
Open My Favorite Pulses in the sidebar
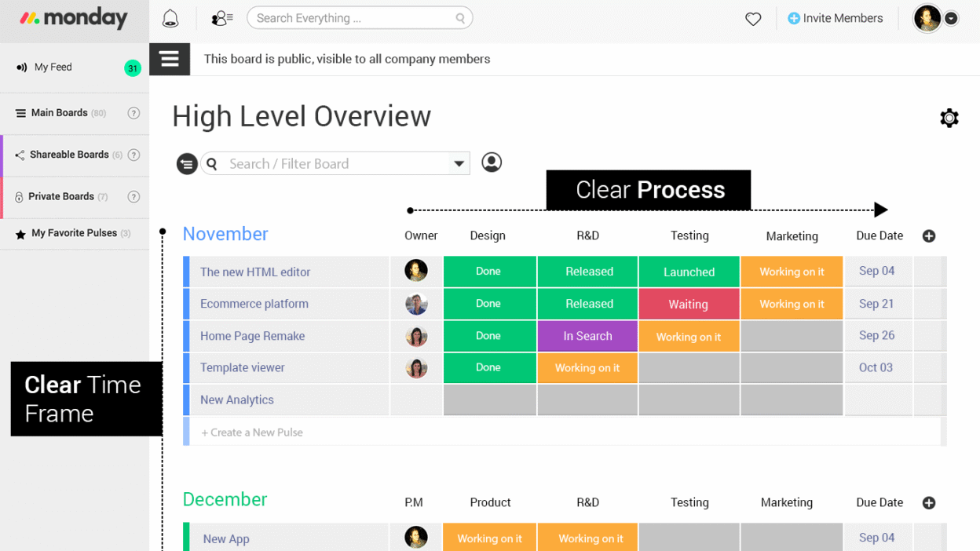click(74, 233)
